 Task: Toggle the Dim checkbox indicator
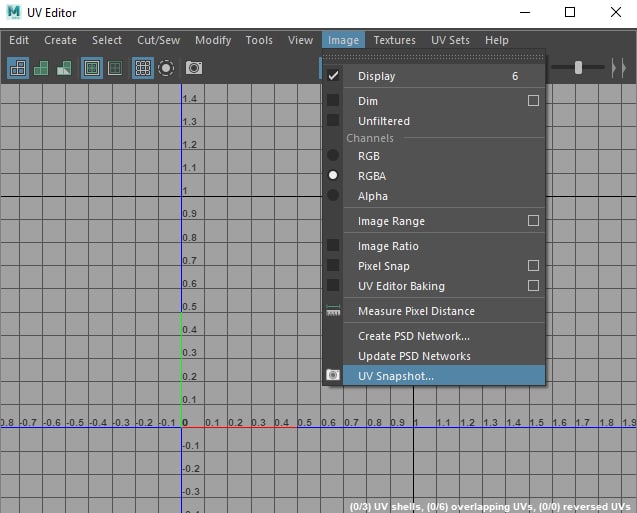click(333, 100)
